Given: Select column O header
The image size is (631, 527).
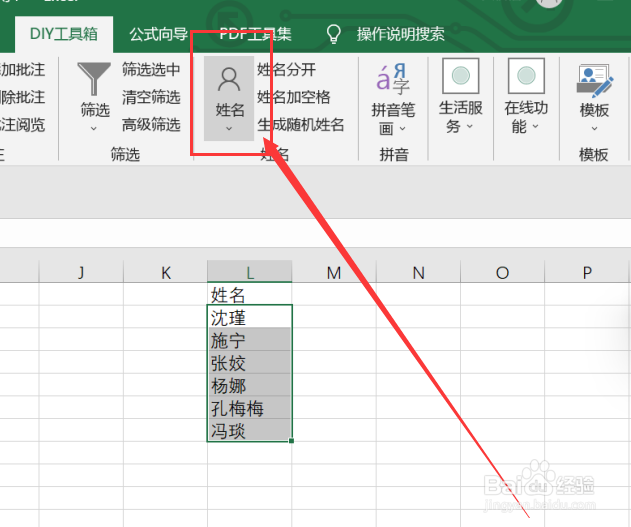Looking at the screenshot, I should [x=502, y=272].
